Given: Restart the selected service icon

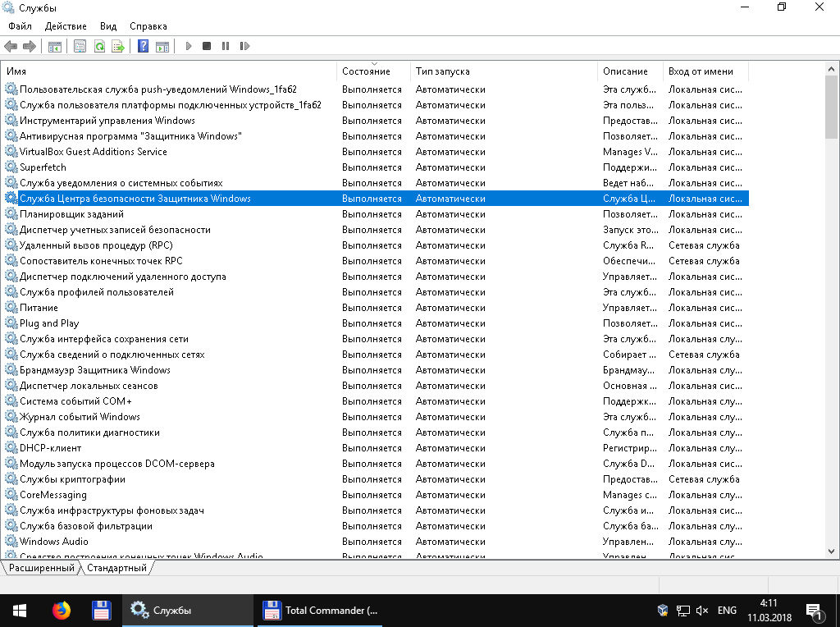Looking at the screenshot, I should point(244,46).
